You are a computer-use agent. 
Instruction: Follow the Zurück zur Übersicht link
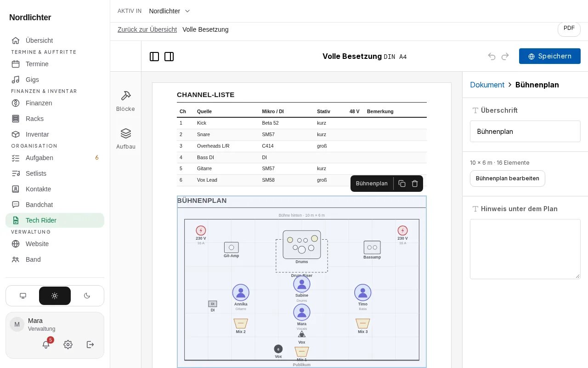tap(147, 29)
